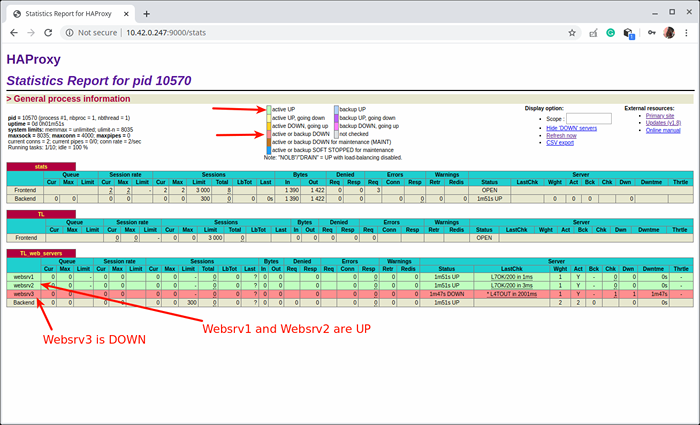Image resolution: width=700 pixels, height=425 pixels.
Task: Click the LastChk column header in TL_web_servers
Action: 512,269
